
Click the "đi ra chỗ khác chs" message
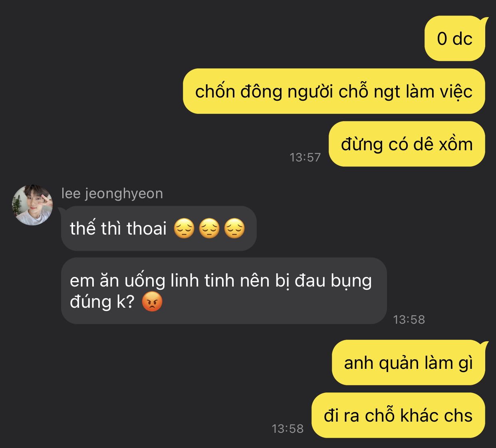398,416
